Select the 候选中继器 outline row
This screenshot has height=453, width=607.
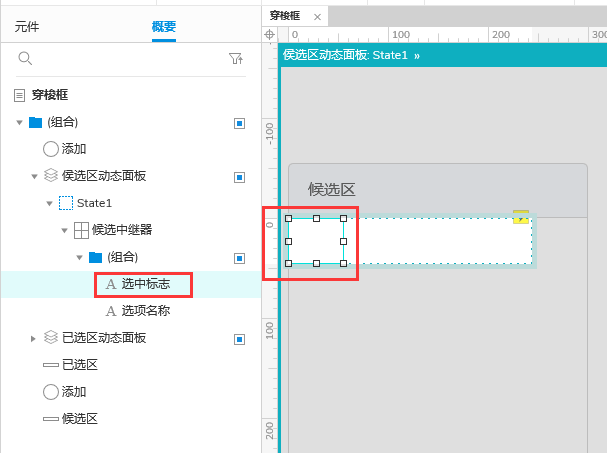click(131, 230)
